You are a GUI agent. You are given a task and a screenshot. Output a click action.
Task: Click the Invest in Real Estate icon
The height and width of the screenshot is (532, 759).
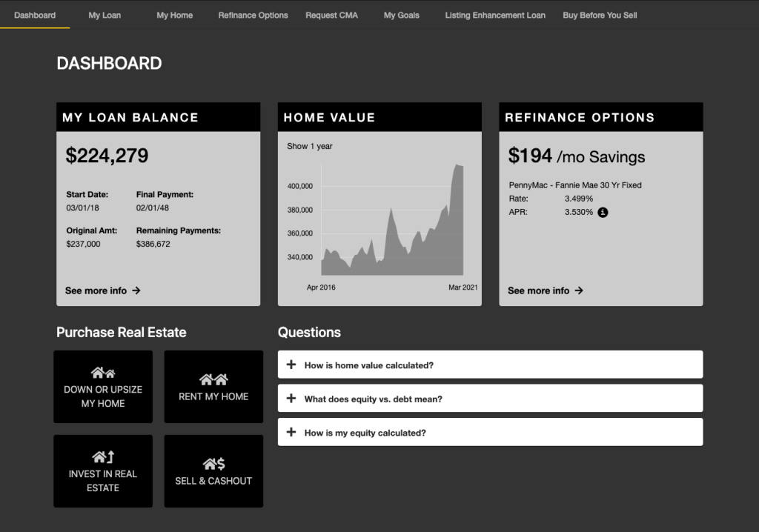pos(103,457)
